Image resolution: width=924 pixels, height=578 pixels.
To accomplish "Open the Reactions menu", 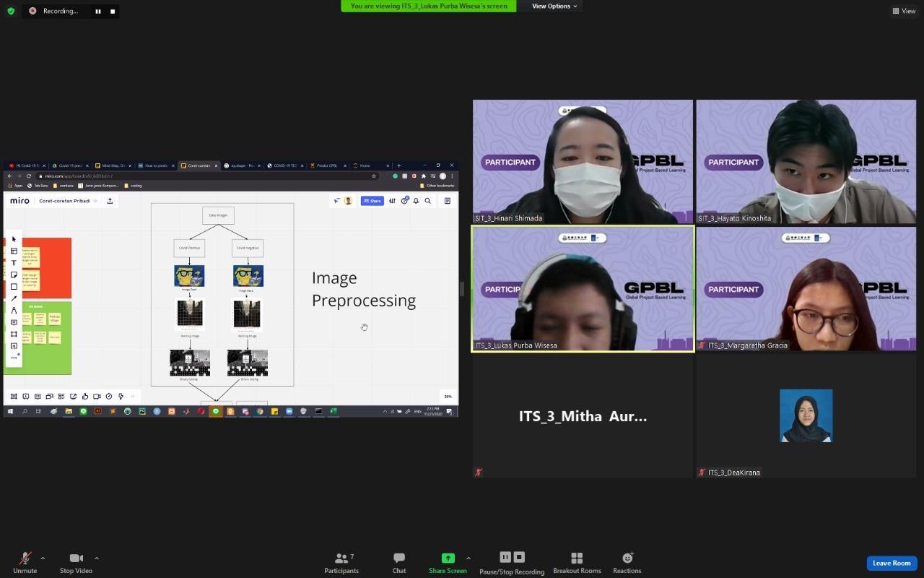I will pos(627,563).
